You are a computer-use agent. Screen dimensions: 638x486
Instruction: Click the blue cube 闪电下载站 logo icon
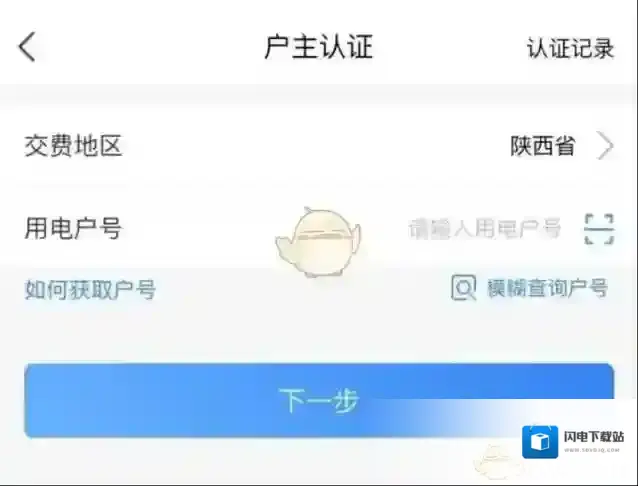(540, 442)
